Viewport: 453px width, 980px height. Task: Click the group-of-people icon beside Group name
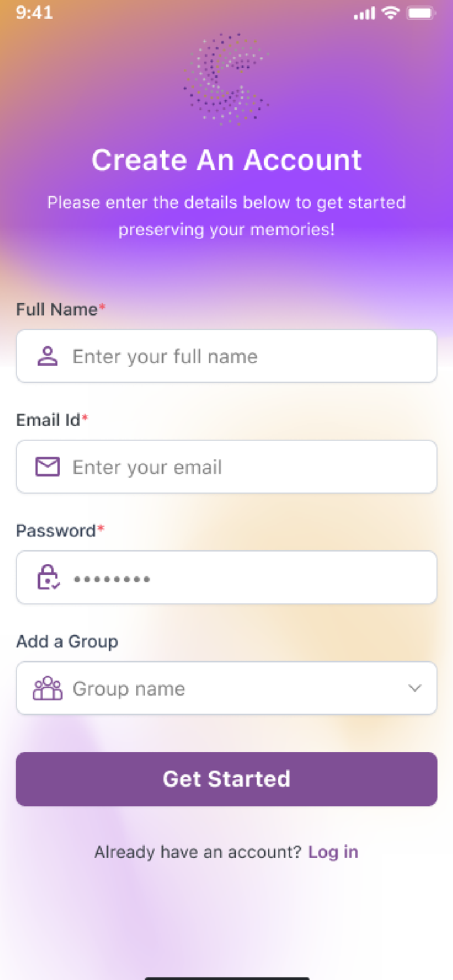[x=47, y=688]
